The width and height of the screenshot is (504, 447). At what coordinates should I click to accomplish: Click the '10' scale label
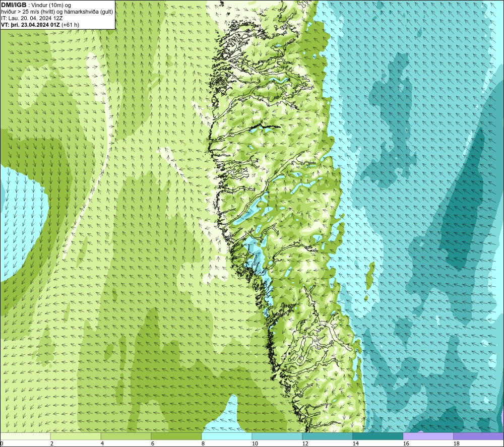255,444
